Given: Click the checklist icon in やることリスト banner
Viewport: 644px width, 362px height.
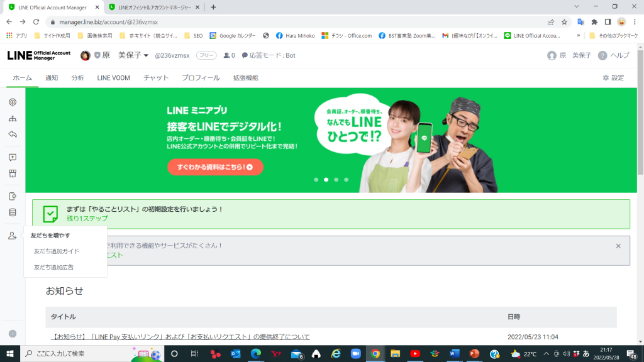Looking at the screenshot, I should 50,214.
